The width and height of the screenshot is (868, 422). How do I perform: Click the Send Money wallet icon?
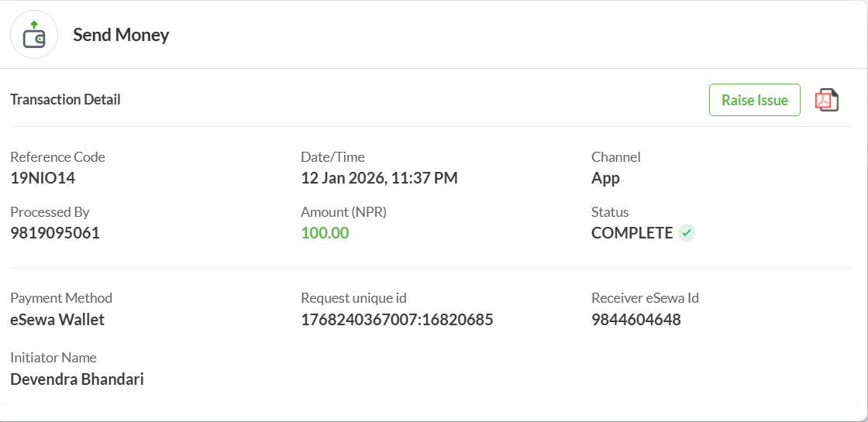coord(34,35)
